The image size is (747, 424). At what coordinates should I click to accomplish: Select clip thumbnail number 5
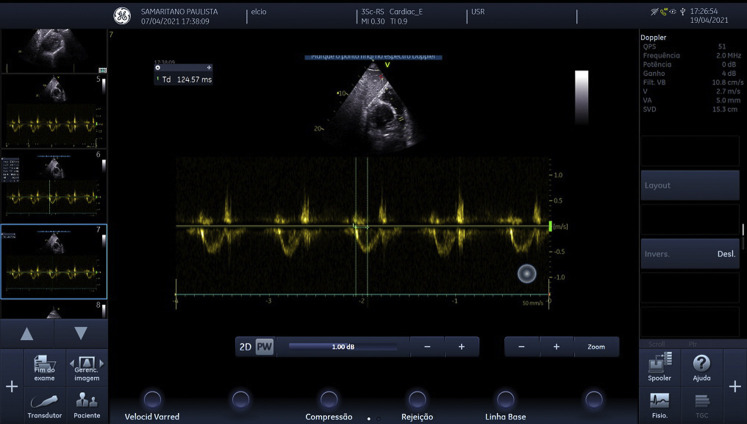[52, 112]
